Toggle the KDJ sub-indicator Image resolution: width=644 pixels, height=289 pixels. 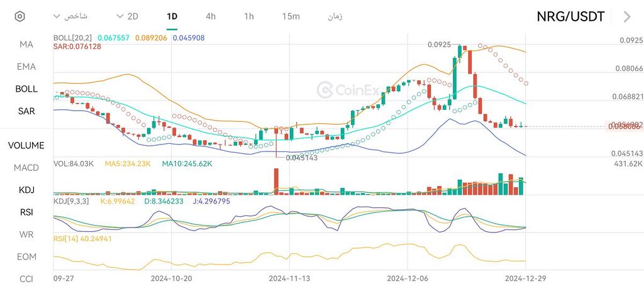26,190
